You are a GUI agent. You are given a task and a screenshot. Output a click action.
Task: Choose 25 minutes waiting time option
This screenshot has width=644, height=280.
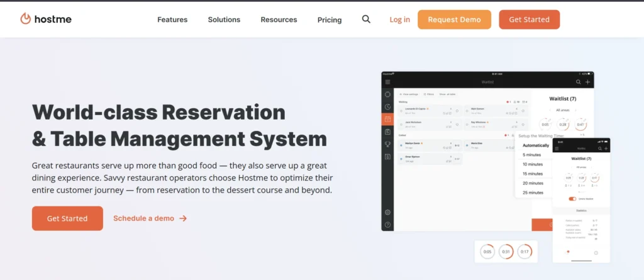pos(533,193)
